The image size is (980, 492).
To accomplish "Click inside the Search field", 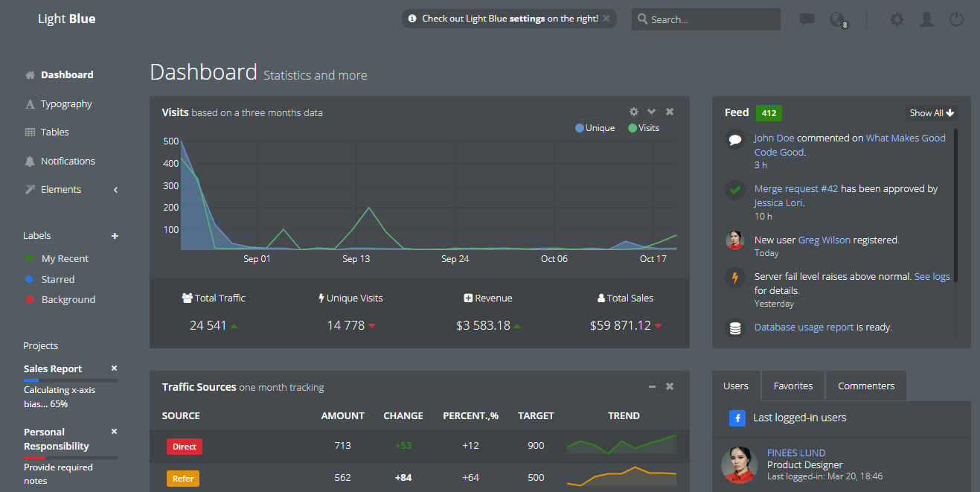I will pyautogui.click(x=705, y=19).
